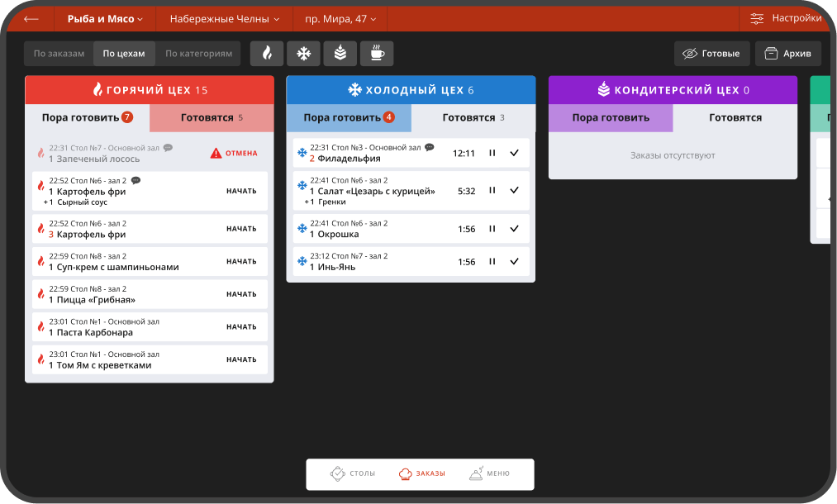Screen dimensions: 837x504
Task: Filter by bar coffee cup icon
Action: coord(377,54)
